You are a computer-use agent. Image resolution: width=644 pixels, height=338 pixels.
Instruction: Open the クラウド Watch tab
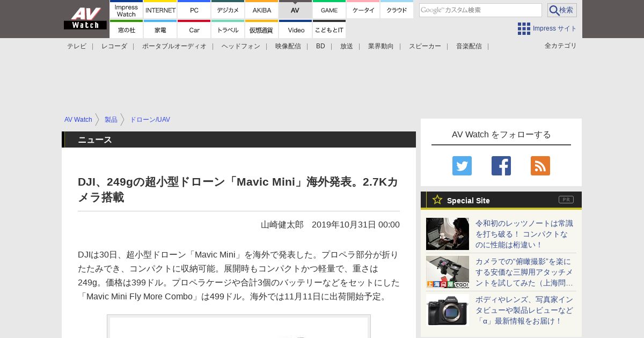pyautogui.click(x=397, y=10)
